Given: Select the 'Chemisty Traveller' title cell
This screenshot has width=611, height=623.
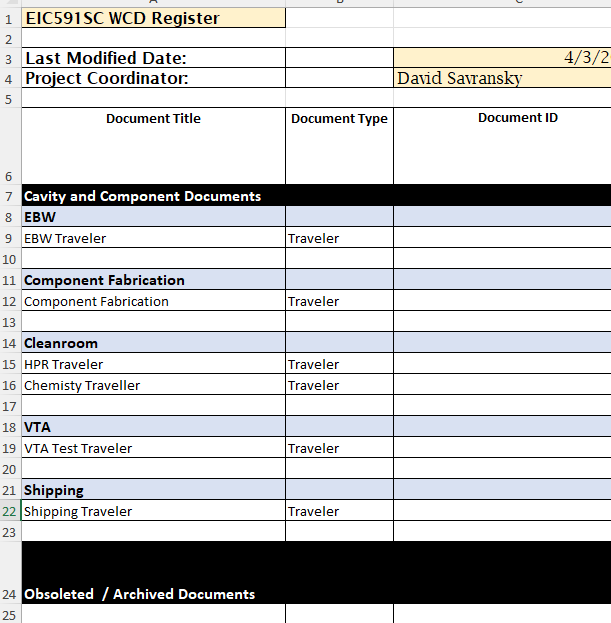Looking at the screenshot, I should [153, 385].
